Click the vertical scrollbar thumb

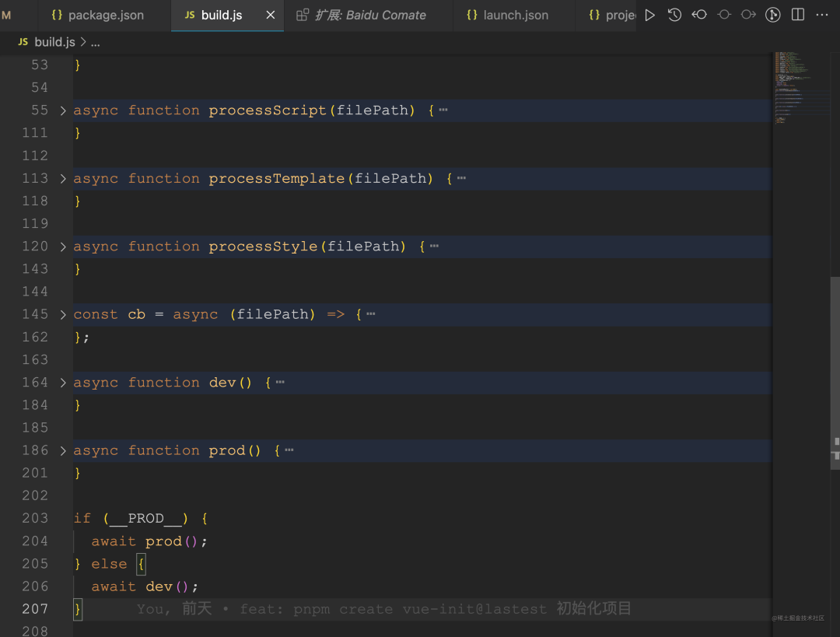[835, 373]
